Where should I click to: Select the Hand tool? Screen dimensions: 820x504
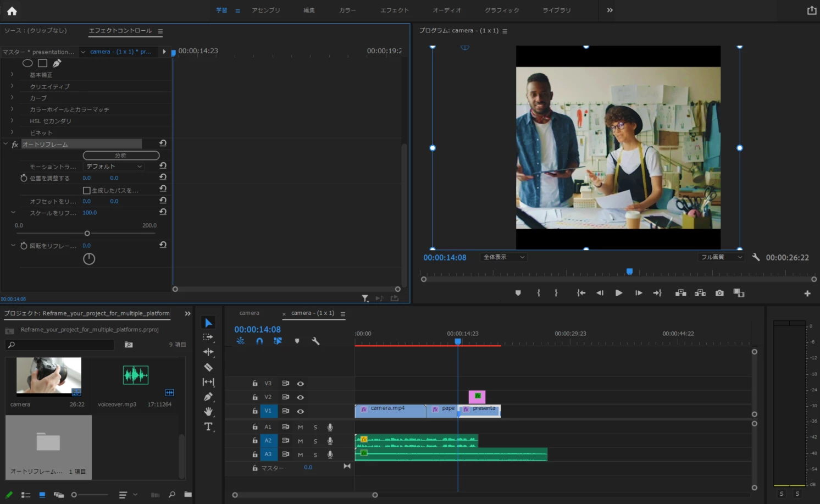[x=208, y=412]
